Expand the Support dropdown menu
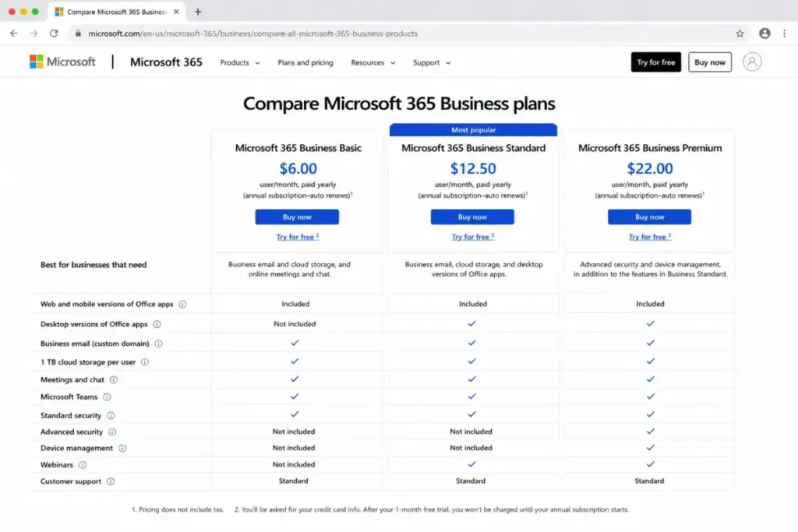This screenshot has width=798, height=532. coord(432,62)
